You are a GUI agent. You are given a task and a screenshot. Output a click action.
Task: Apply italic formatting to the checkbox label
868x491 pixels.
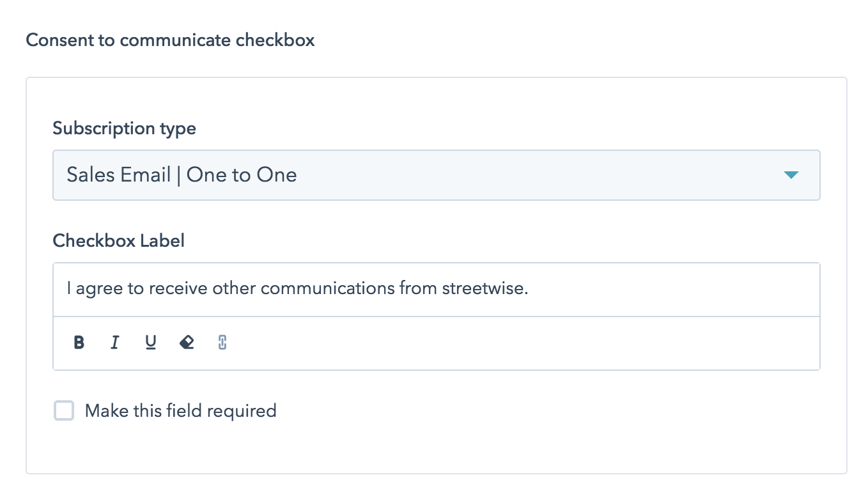[115, 343]
